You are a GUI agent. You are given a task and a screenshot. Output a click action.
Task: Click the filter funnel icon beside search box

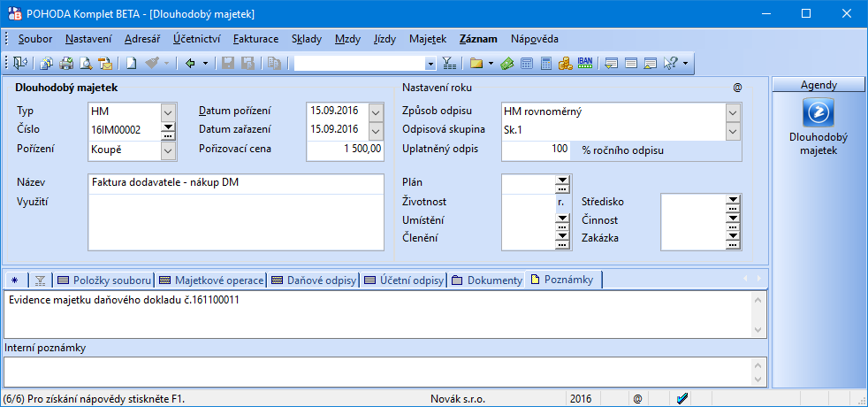coord(449,63)
